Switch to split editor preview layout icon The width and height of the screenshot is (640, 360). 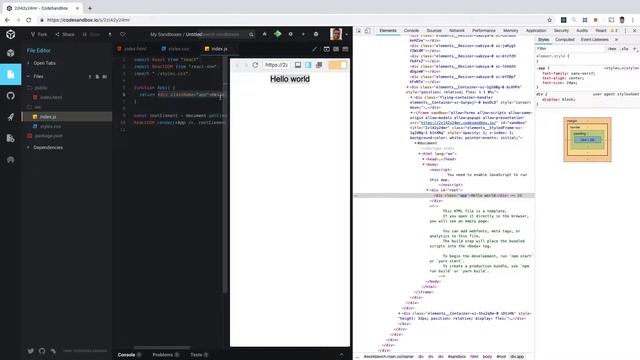coord(336,49)
